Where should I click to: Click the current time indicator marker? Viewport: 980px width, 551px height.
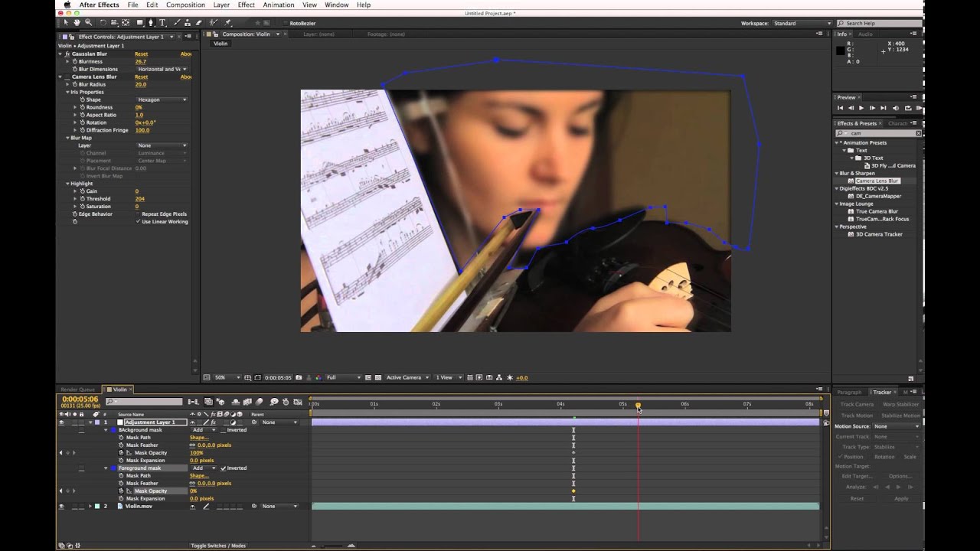point(638,406)
